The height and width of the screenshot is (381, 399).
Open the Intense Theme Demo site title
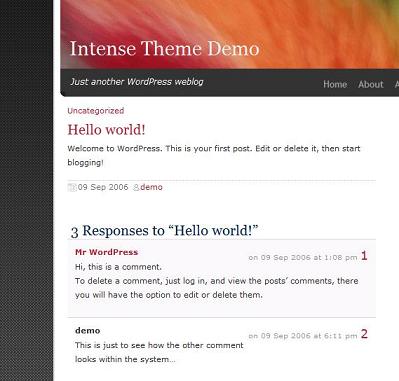[165, 49]
